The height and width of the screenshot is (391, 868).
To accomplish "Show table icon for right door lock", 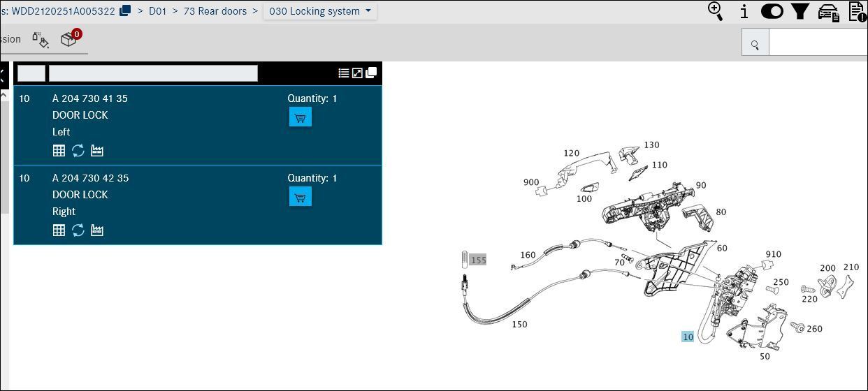I will tap(59, 230).
